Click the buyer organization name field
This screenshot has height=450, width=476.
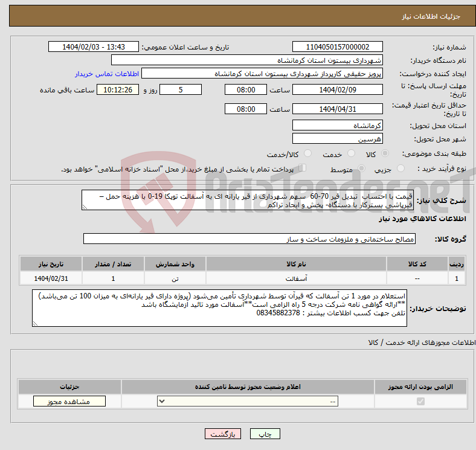click(246, 60)
